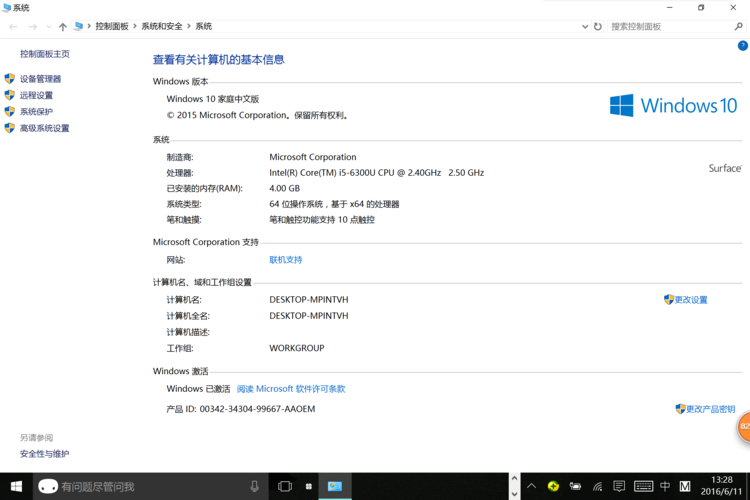Click the shield icon beside 高级系统设置
The image size is (750, 500).
[x=10, y=128]
